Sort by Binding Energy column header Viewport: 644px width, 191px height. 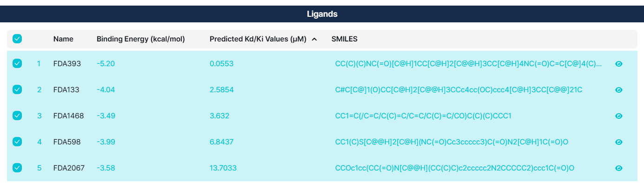pos(140,39)
